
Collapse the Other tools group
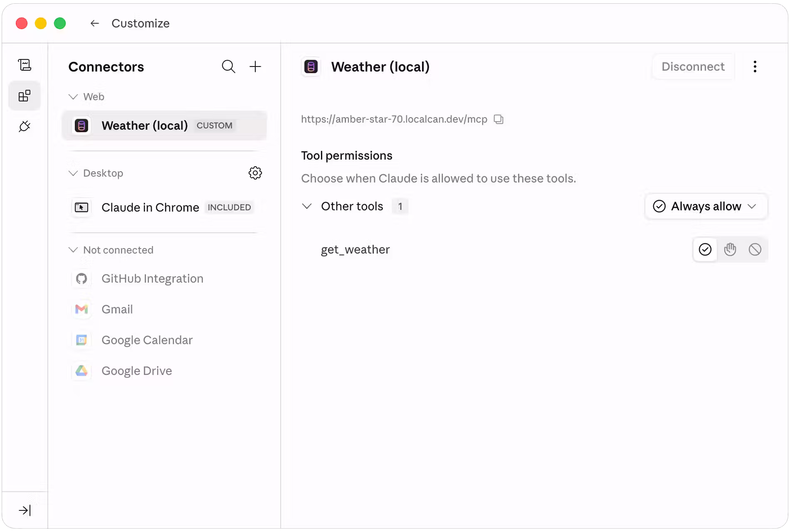(x=307, y=206)
